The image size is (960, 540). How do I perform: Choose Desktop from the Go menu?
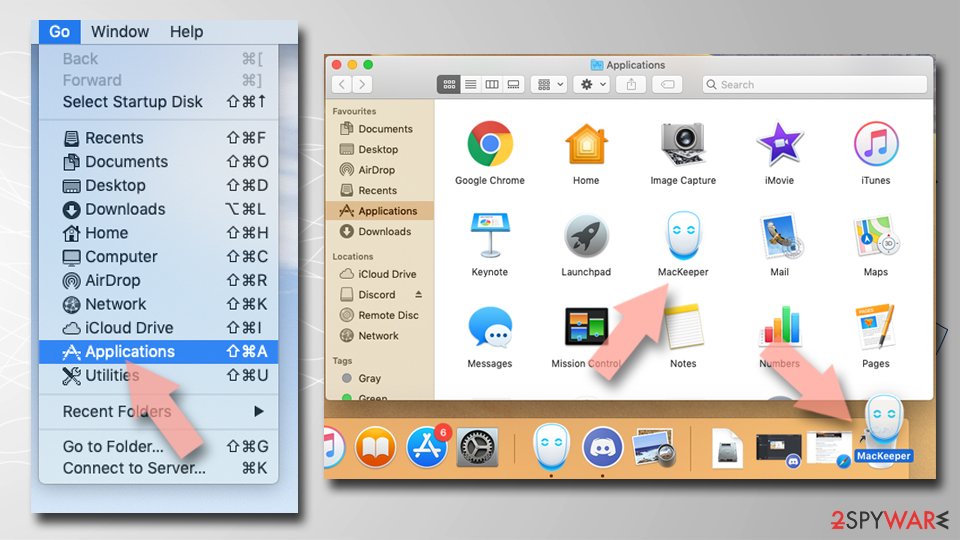tap(158, 186)
